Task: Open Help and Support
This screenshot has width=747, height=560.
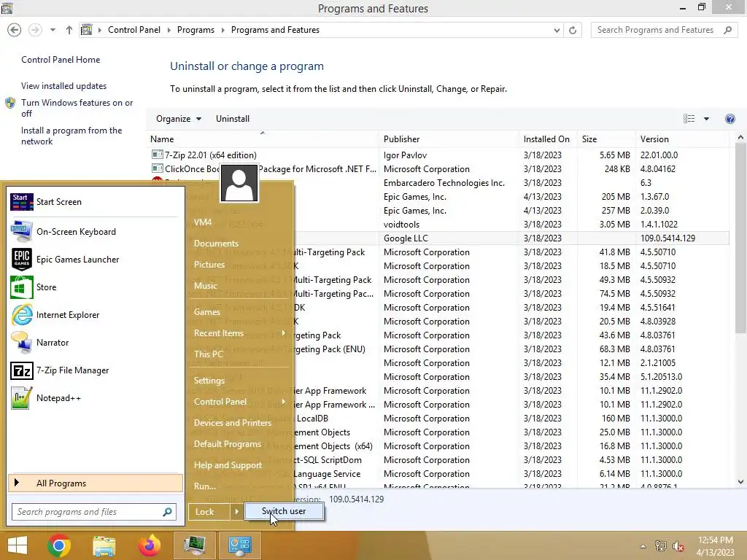Action: tap(228, 465)
